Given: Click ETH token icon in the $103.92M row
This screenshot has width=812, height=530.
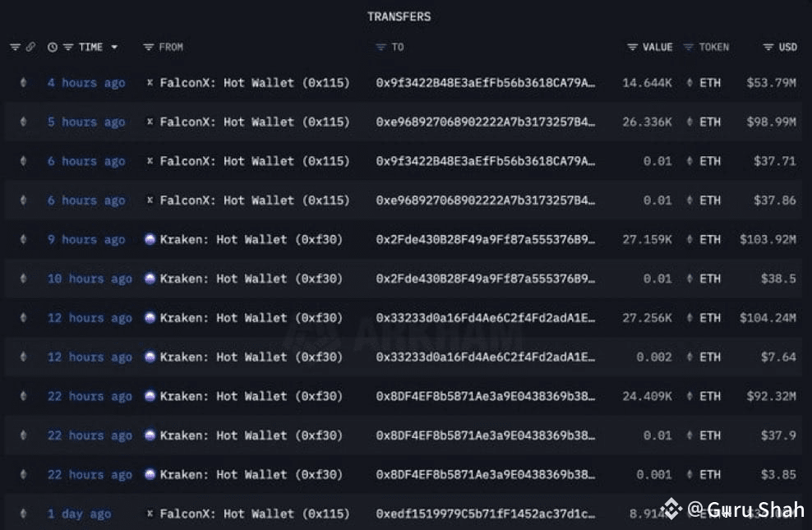Looking at the screenshot, I should [690, 239].
